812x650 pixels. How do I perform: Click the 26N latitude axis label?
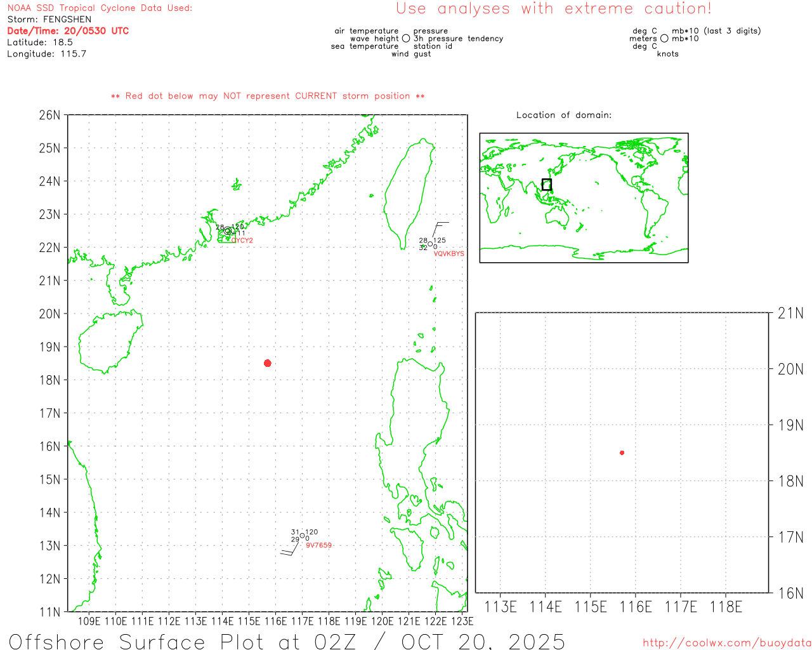point(49,115)
